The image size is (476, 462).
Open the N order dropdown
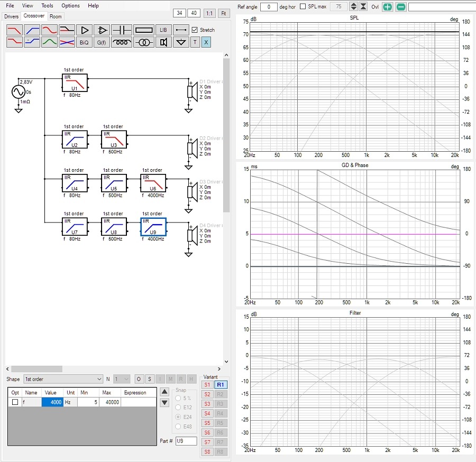click(122, 379)
